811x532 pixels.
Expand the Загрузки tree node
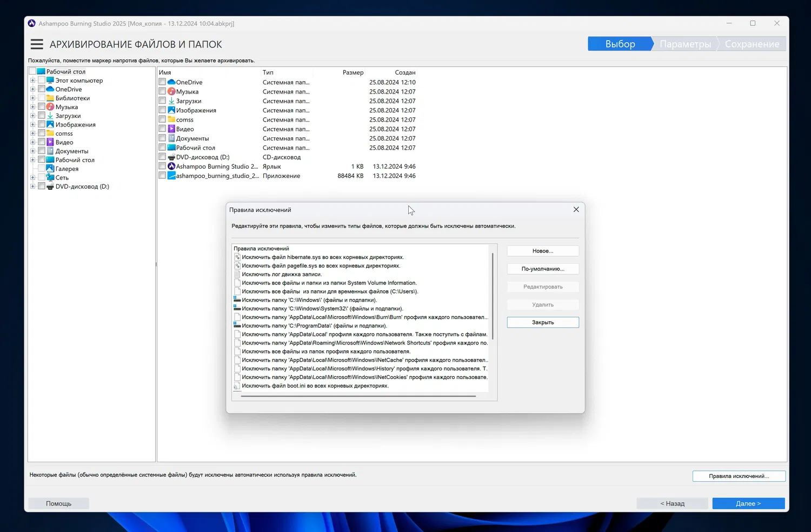33,116
